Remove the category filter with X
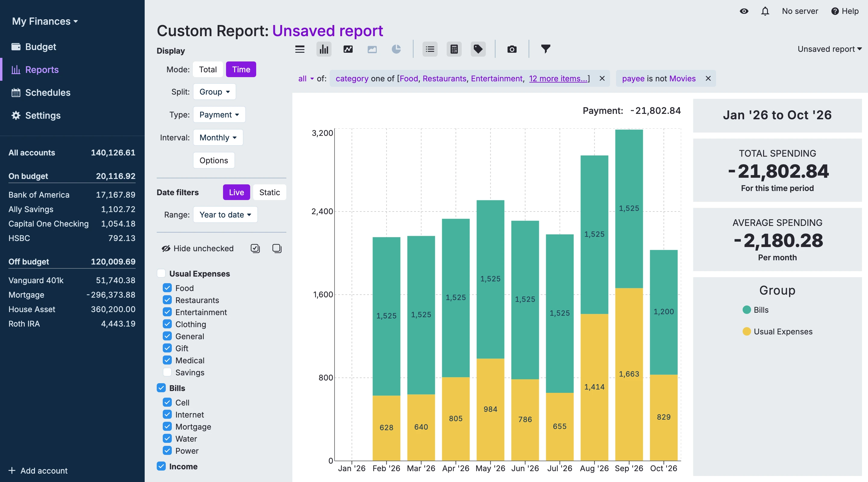Screen dimensions: 868x482 coord(602,79)
